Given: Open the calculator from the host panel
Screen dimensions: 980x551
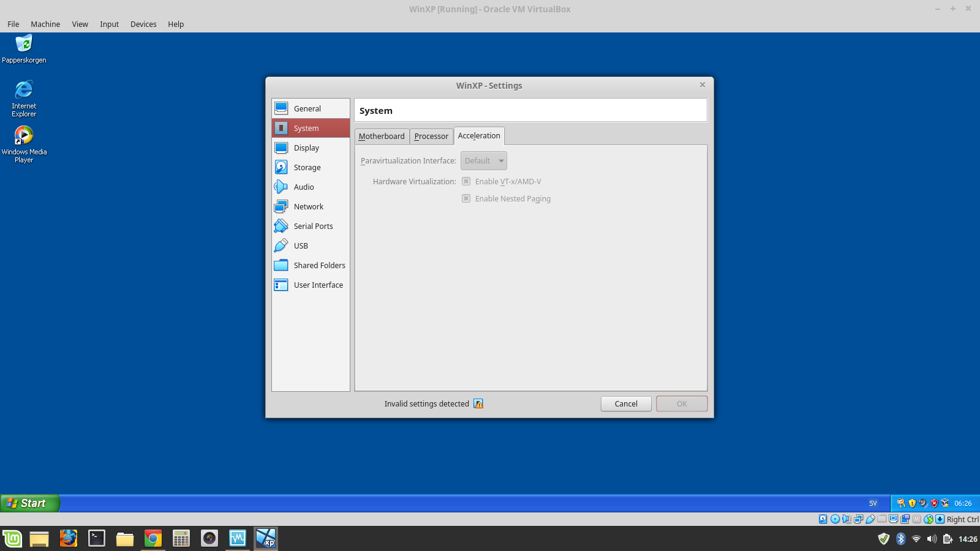Looking at the screenshot, I should click(181, 538).
